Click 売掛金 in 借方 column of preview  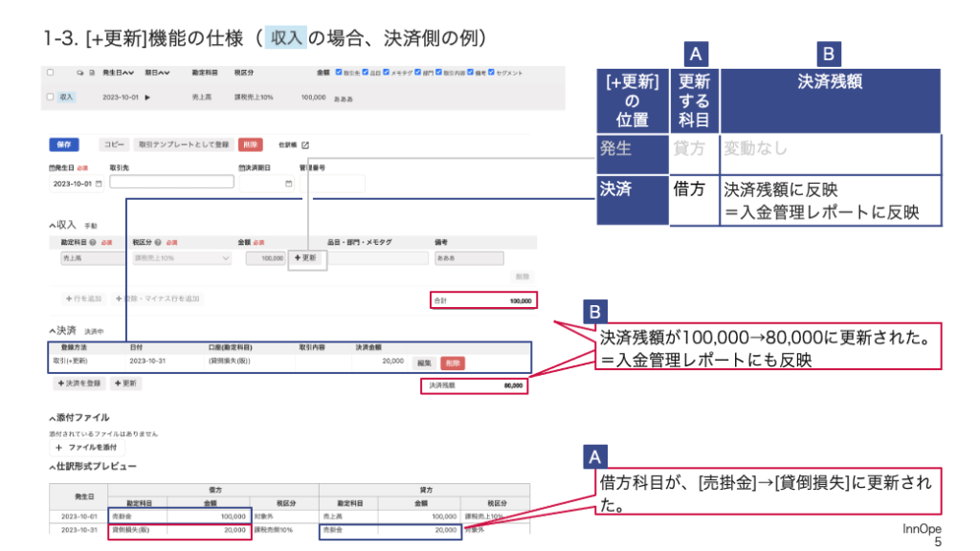pos(122,517)
